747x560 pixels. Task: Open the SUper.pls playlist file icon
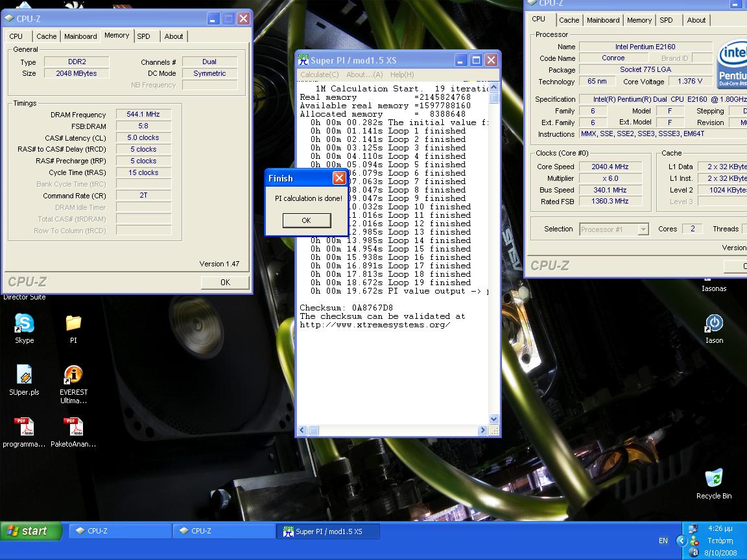(24, 375)
